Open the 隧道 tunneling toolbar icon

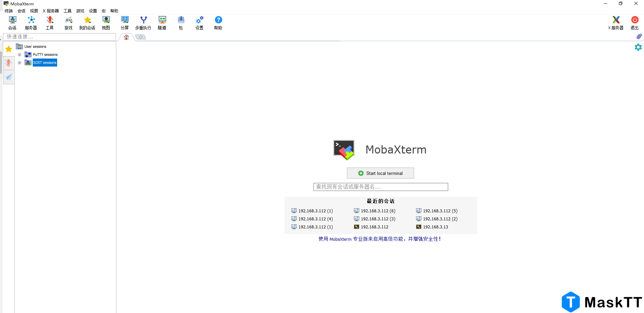pyautogui.click(x=162, y=23)
